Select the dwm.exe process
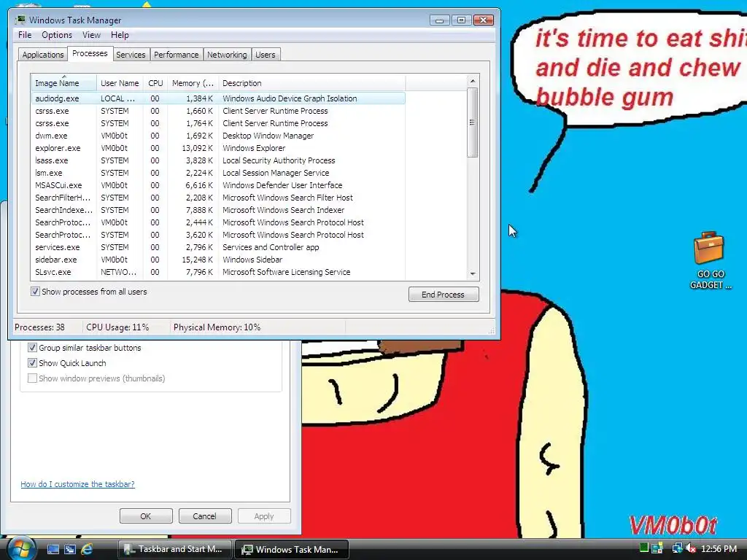This screenshot has width=747, height=560. (218, 136)
